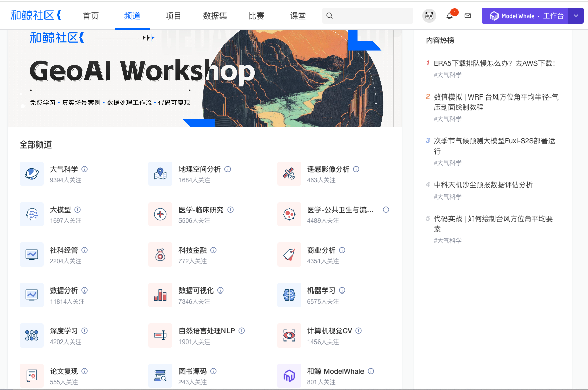Select the 频道 tab
This screenshot has height=390, width=588.
point(132,16)
